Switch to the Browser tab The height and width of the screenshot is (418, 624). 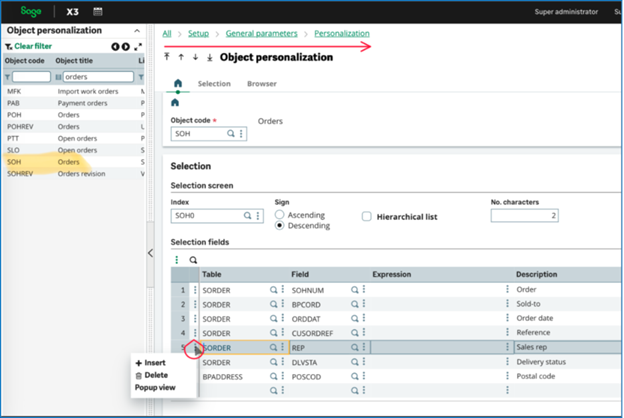[x=262, y=84]
